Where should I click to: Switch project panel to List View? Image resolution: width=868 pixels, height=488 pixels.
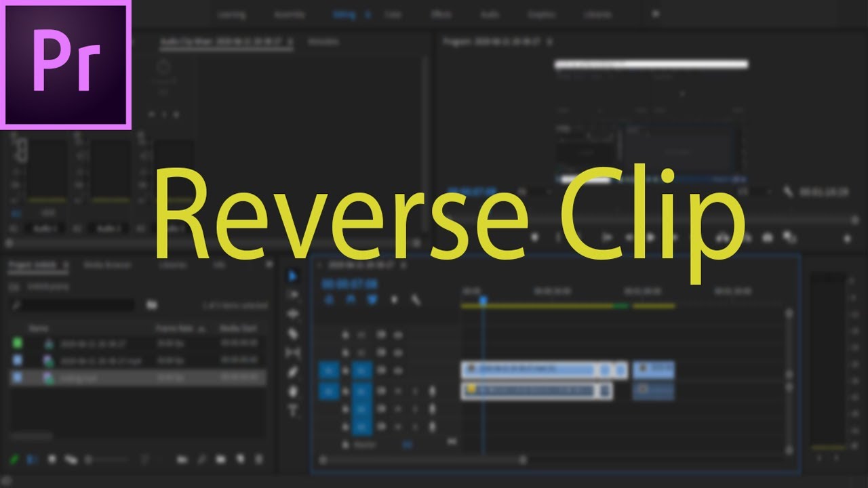coord(32,460)
